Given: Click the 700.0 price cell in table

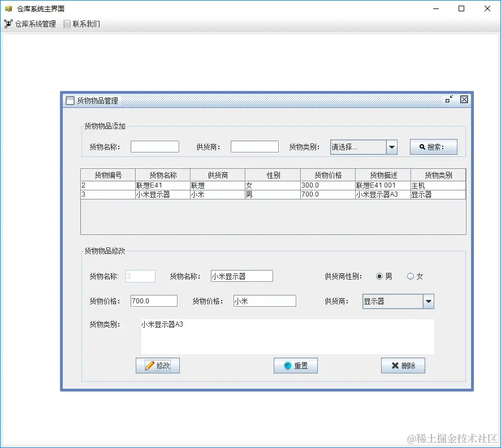Looking at the screenshot, I should [328, 194].
